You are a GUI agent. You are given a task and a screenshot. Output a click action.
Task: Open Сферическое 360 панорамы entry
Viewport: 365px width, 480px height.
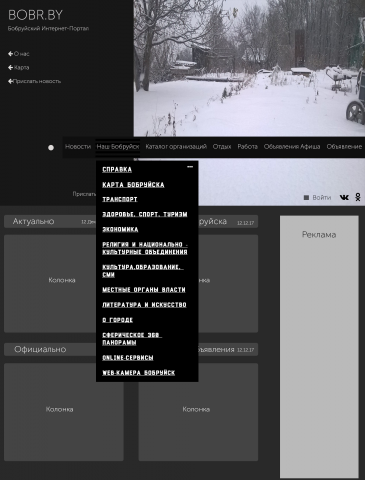click(132, 339)
